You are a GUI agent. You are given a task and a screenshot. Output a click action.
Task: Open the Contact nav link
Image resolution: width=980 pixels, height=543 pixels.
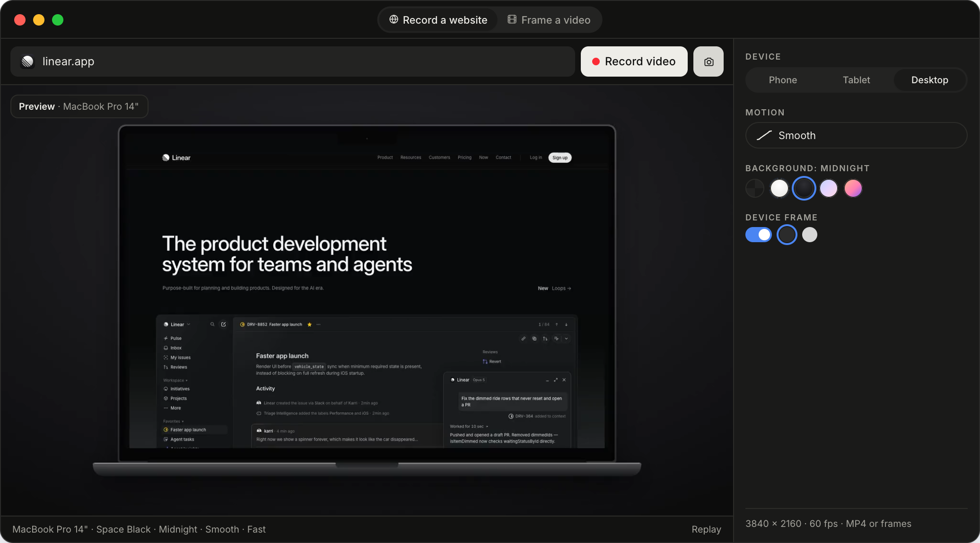tap(503, 158)
